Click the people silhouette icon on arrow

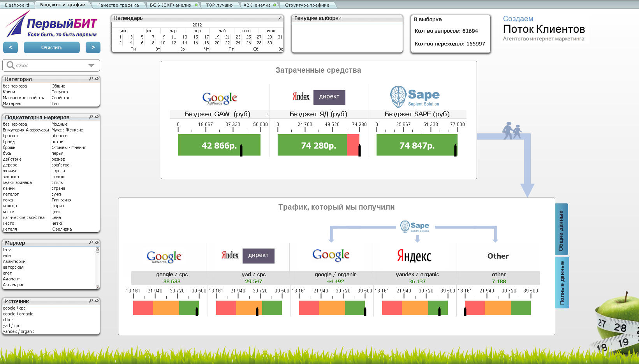tap(512, 131)
